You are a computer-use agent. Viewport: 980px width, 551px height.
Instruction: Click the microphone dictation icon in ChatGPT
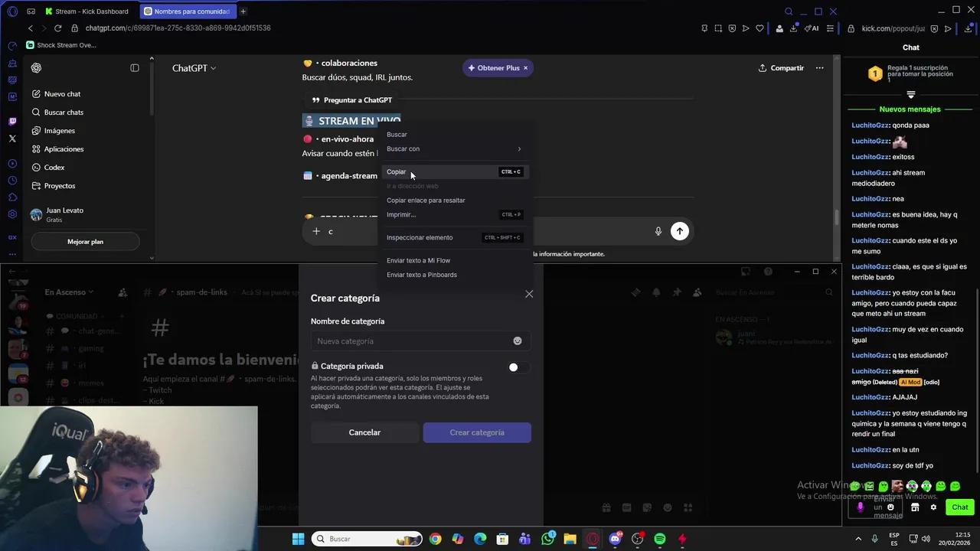tap(658, 231)
